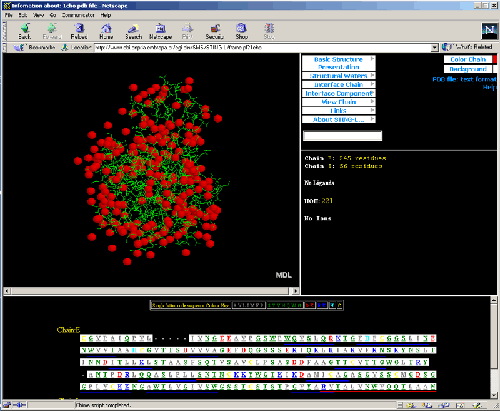Expand the Interface Chain menu
This screenshot has width=500, height=411.
[339, 85]
